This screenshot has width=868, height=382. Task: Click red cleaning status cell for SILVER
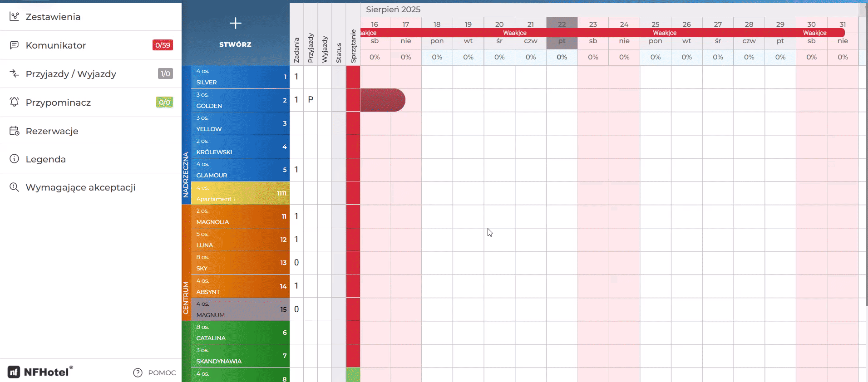point(353,77)
